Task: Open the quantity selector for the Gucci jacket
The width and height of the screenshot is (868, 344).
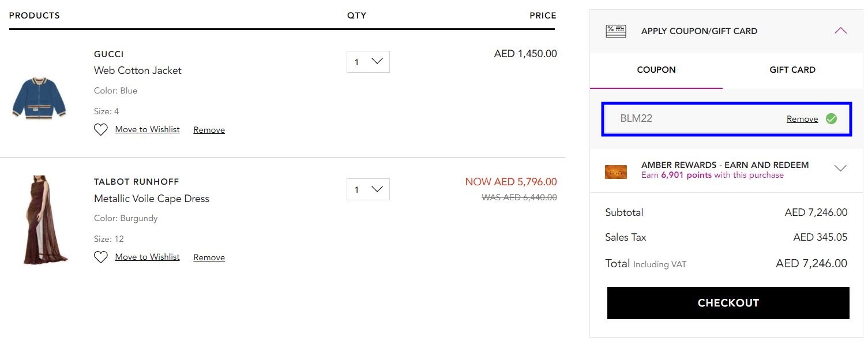Action: coord(368,61)
